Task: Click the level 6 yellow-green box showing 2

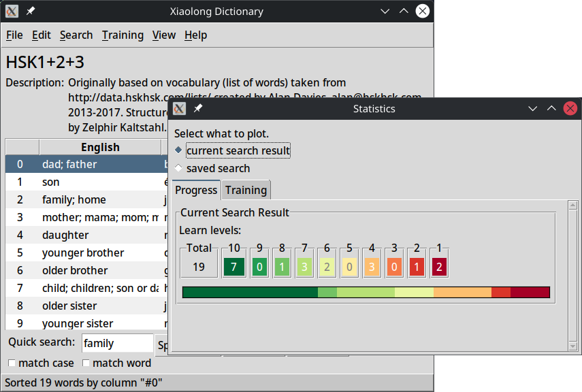Action: [327, 267]
